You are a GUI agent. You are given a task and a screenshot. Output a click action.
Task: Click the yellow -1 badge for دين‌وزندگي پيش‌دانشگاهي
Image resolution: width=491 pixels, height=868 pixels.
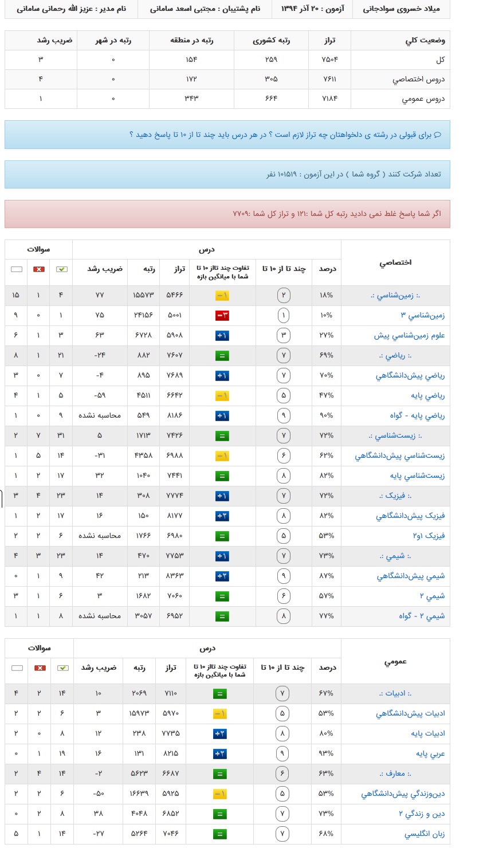click(x=220, y=794)
